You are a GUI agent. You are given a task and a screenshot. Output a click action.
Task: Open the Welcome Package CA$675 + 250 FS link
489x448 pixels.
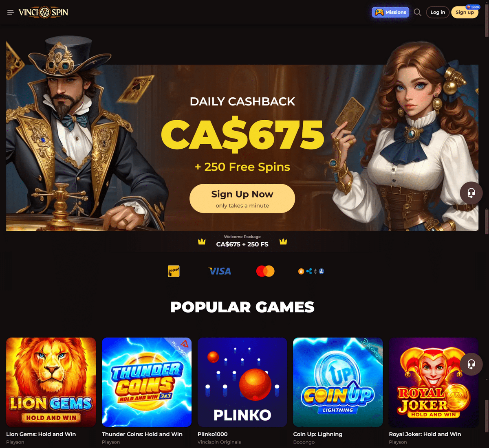point(242,241)
